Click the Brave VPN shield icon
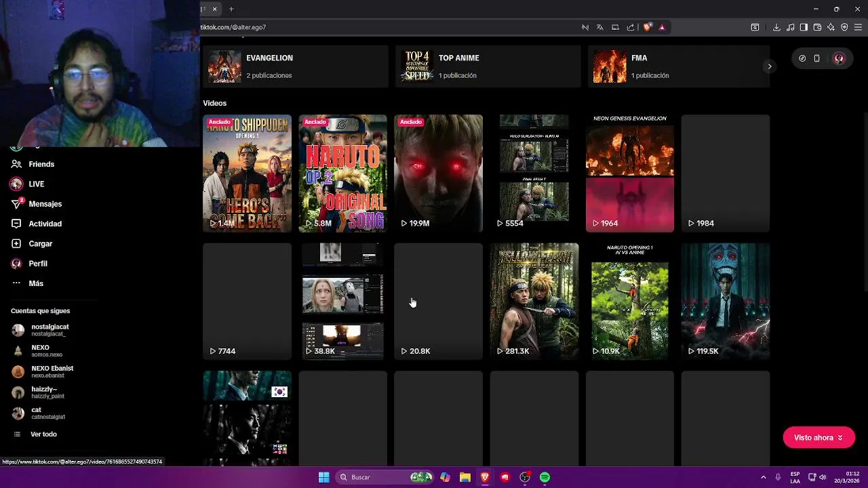The height and width of the screenshot is (488, 868). [x=844, y=27]
